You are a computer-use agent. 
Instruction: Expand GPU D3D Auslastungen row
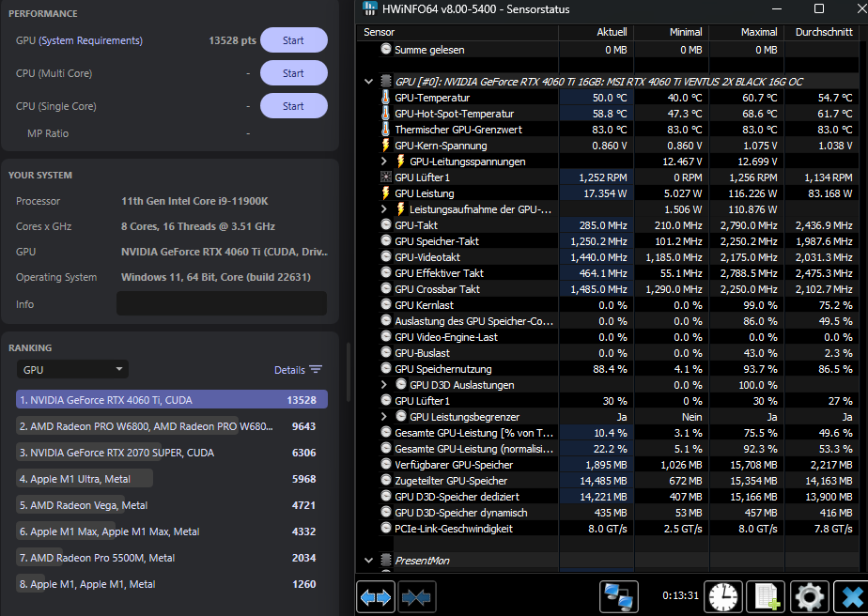[384, 385]
